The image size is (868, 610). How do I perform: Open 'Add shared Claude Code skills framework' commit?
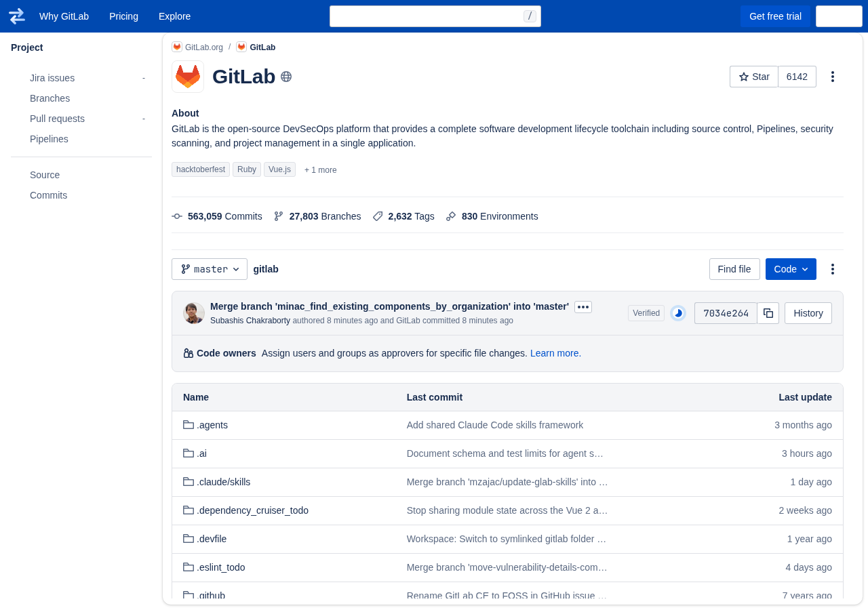coord(495,425)
